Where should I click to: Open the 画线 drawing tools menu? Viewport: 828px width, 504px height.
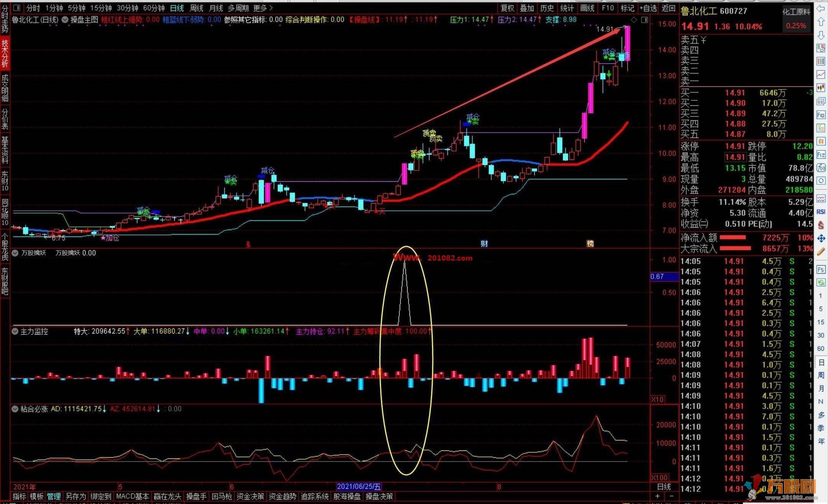587,8
